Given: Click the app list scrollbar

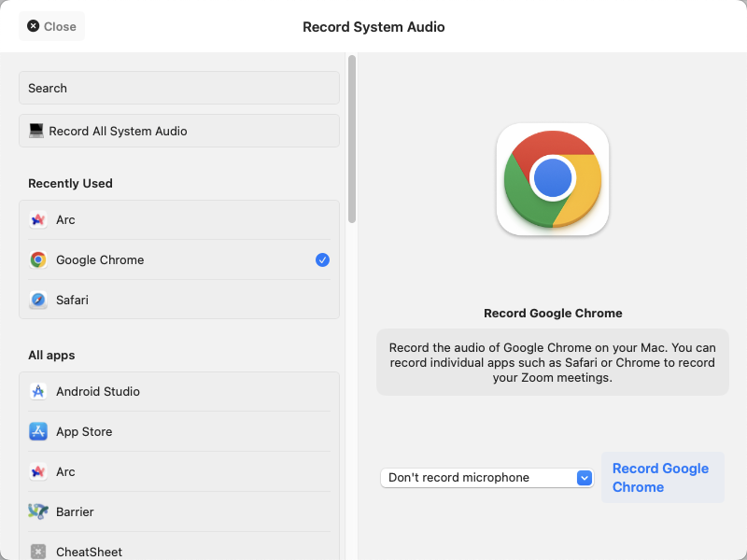Looking at the screenshot, I should tap(352, 139).
